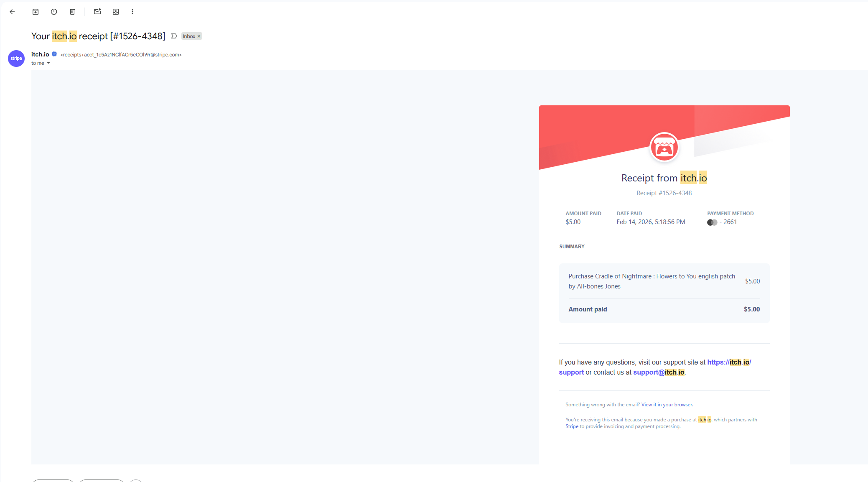Open the https://itch.io/support link

click(728, 362)
